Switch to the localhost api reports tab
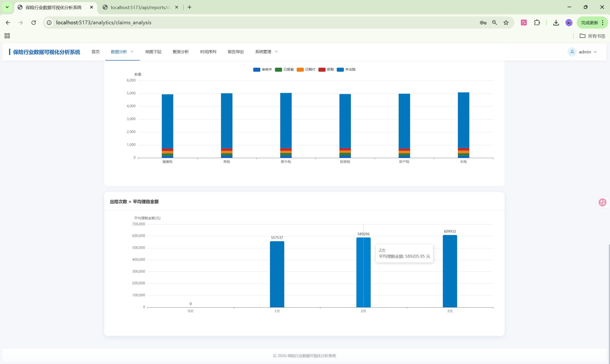 [x=140, y=7]
